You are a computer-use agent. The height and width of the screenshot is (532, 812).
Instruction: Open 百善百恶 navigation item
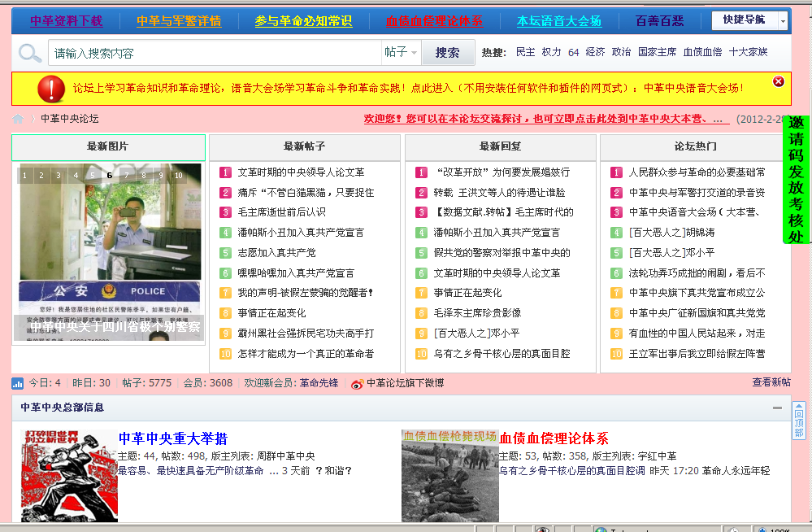[x=659, y=21]
